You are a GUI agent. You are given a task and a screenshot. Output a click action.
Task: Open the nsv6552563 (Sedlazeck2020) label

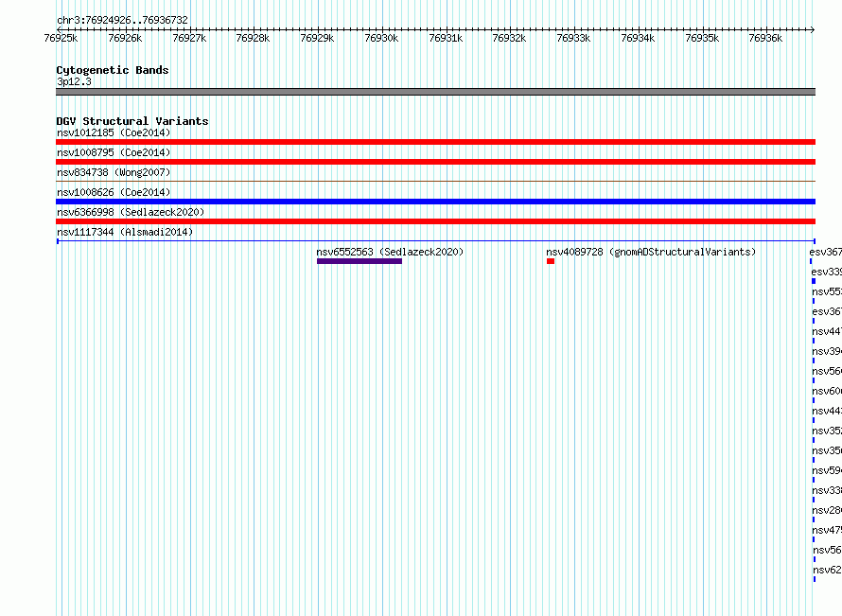click(390, 252)
